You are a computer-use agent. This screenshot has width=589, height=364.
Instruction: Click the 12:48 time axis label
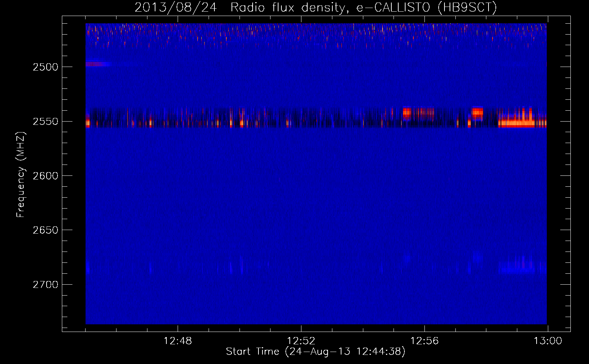(x=178, y=341)
